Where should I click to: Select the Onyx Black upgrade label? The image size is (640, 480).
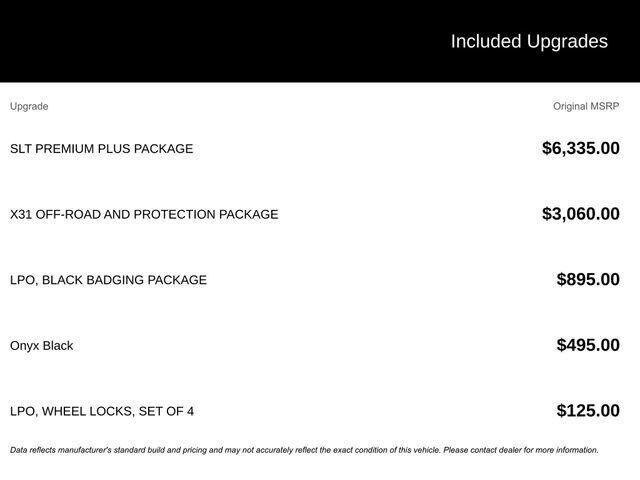41,346
